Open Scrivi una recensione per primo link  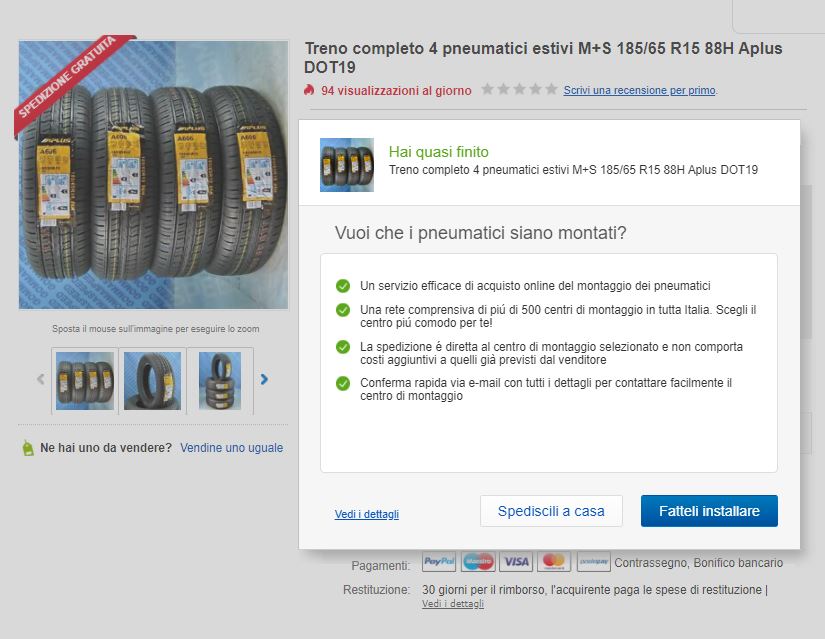click(x=639, y=90)
